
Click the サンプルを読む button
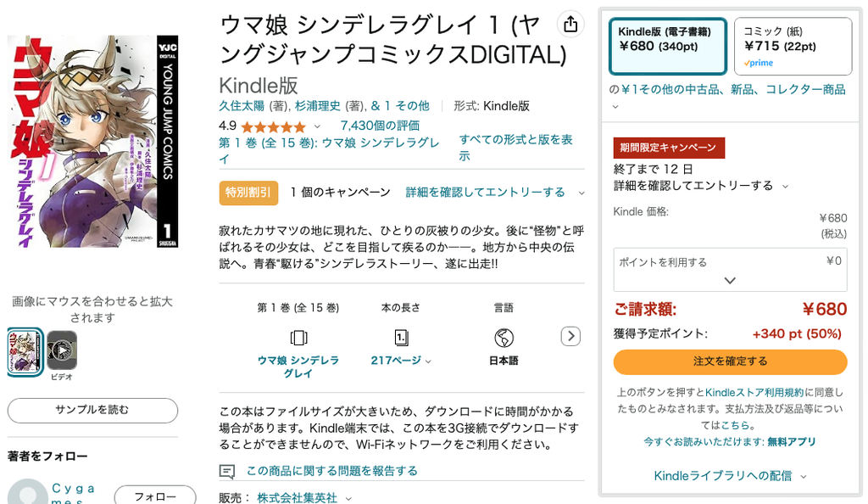pyautogui.click(x=92, y=410)
